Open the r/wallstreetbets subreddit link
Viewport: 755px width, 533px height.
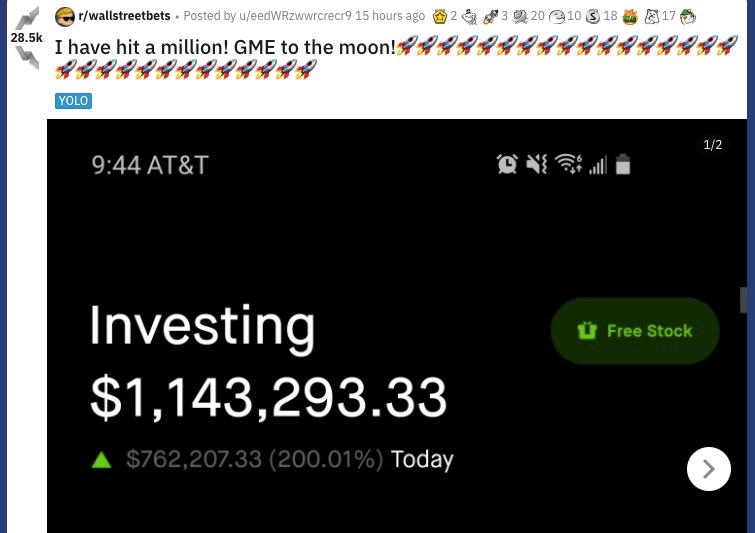click(124, 16)
